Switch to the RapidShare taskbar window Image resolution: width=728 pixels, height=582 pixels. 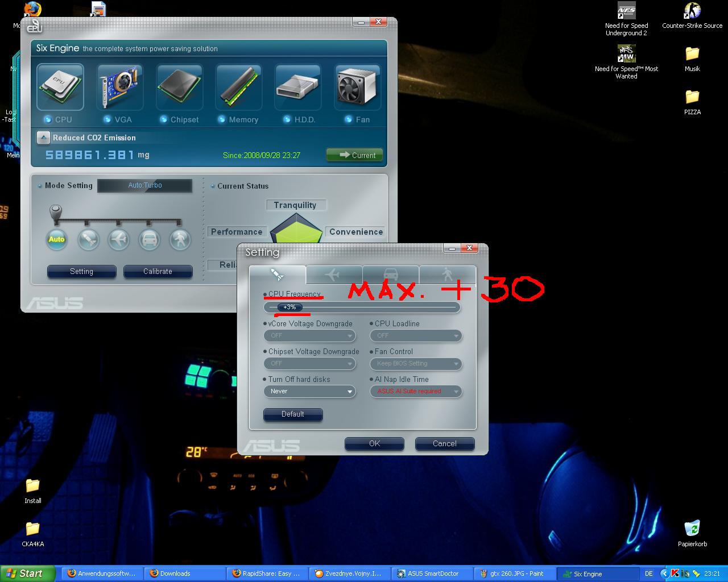267,573
